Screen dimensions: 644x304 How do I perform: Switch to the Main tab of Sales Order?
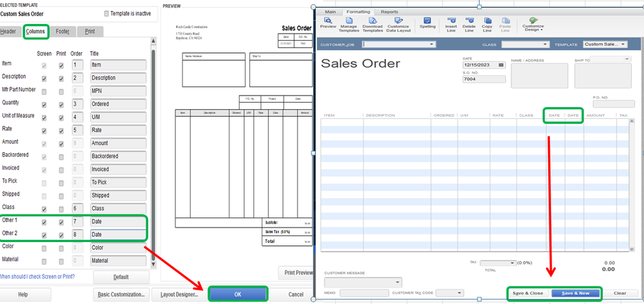coord(331,12)
